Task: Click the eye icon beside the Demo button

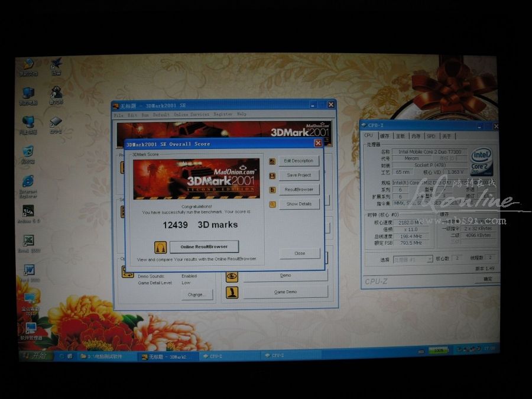Action: [232, 275]
